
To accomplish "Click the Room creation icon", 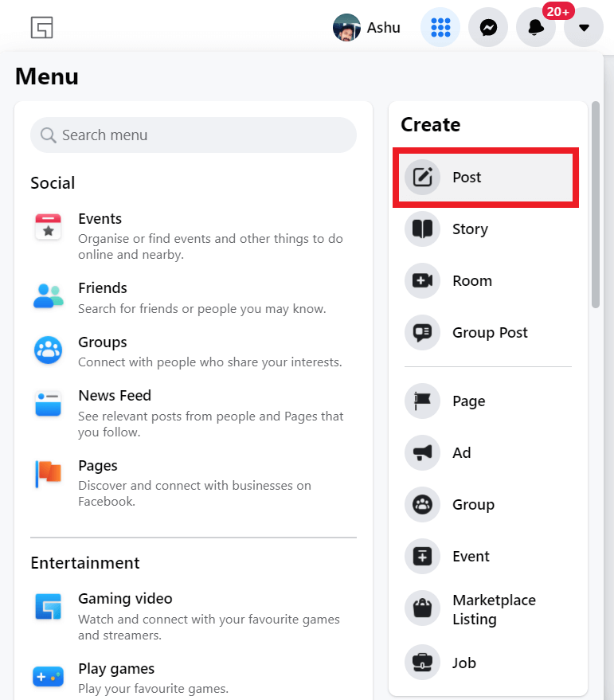I will click(x=422, y=280).
